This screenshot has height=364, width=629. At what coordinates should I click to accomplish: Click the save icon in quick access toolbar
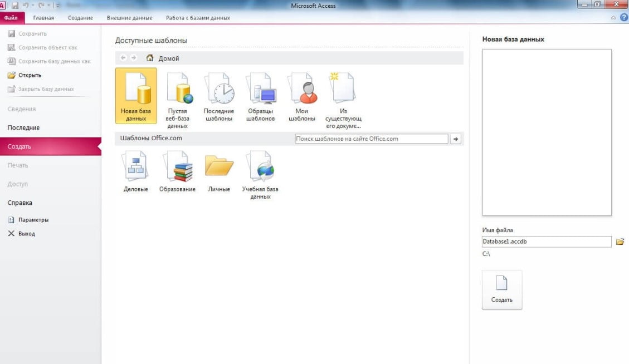(15, 6)
